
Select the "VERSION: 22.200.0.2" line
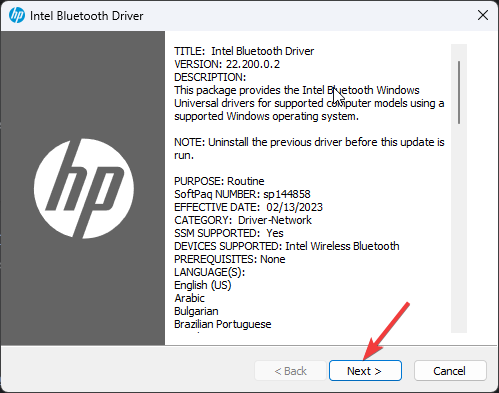tap(227, 64)
